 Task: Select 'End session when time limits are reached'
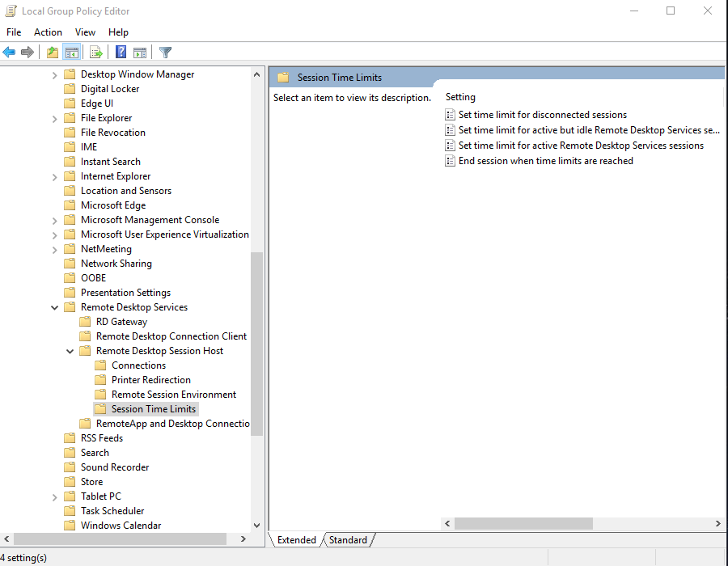546,161
